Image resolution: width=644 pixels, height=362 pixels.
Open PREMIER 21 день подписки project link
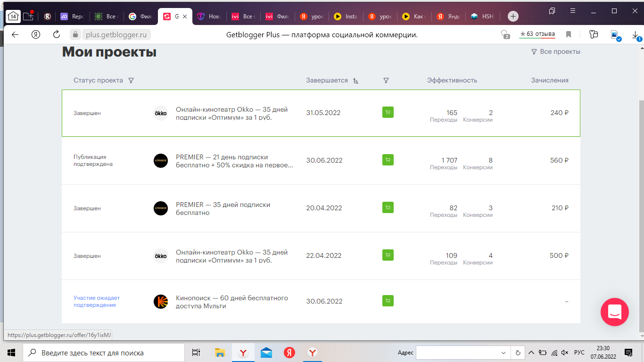(x=234, y=161)
